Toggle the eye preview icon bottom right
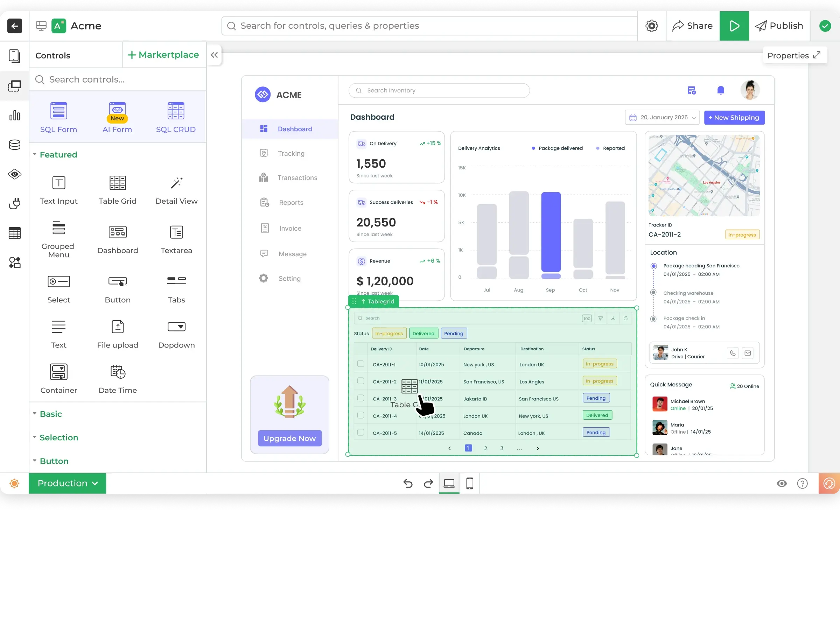Viewport: 840px width, 644px height. click(x=782, y=483)
